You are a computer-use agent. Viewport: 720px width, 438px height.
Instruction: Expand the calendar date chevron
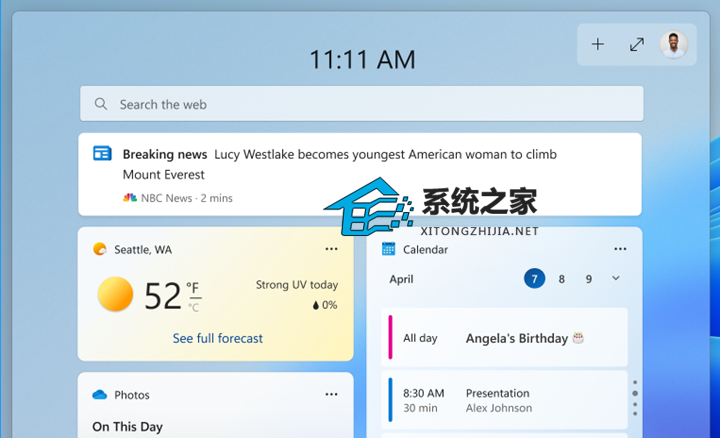point(616,278)
